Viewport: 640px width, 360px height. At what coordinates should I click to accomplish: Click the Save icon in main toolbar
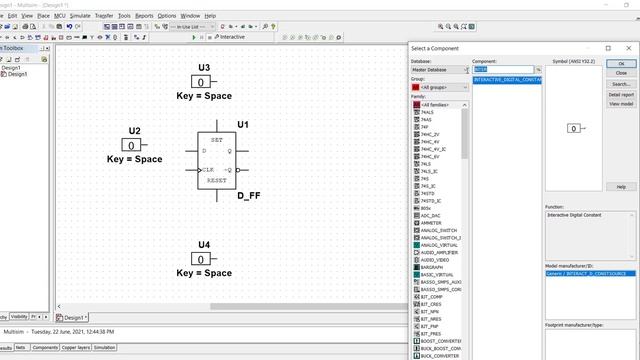(x=15, y=27)
